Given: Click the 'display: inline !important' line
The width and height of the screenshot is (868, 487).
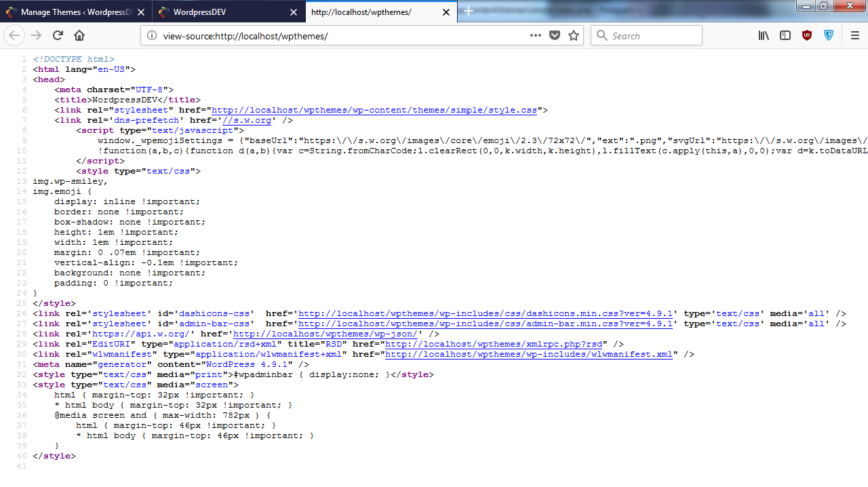Looking at the screenshot, I should pyautogui.click(x=127, y=201).
